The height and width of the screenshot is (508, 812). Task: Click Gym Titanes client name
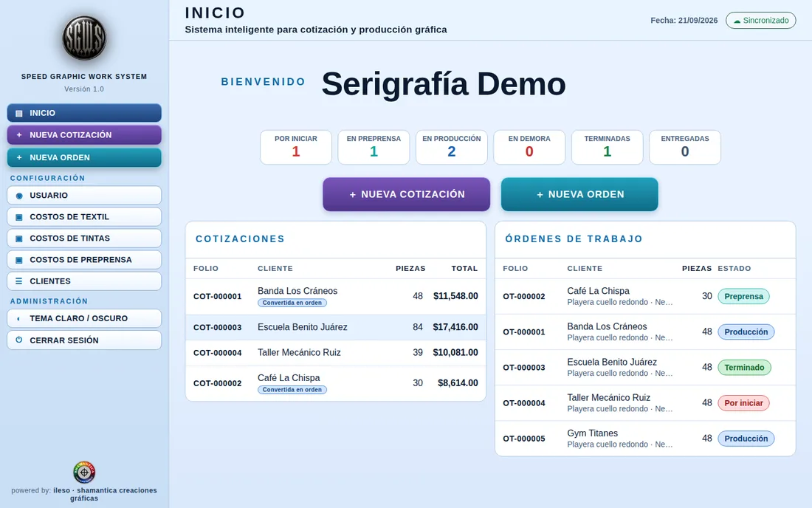pyautogui.click(x=593, y=433)
